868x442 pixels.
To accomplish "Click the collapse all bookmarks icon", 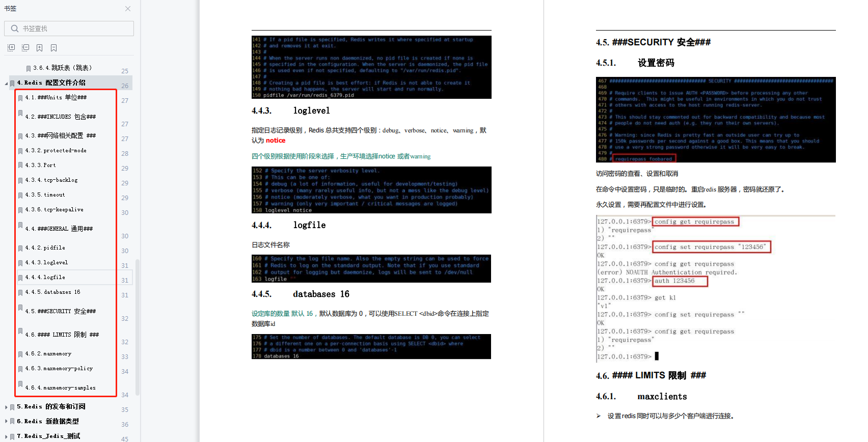I will pyautogui.click(x=25, y=48).
